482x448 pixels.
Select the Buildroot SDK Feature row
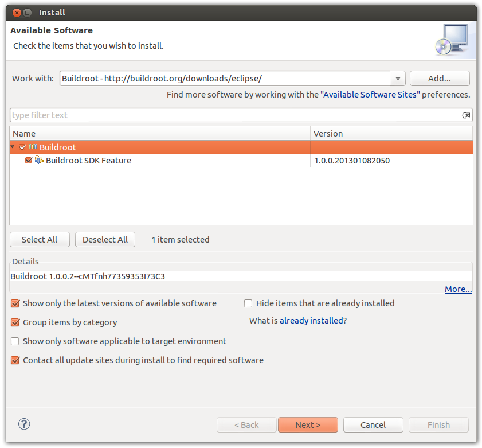tap(241, 160)
